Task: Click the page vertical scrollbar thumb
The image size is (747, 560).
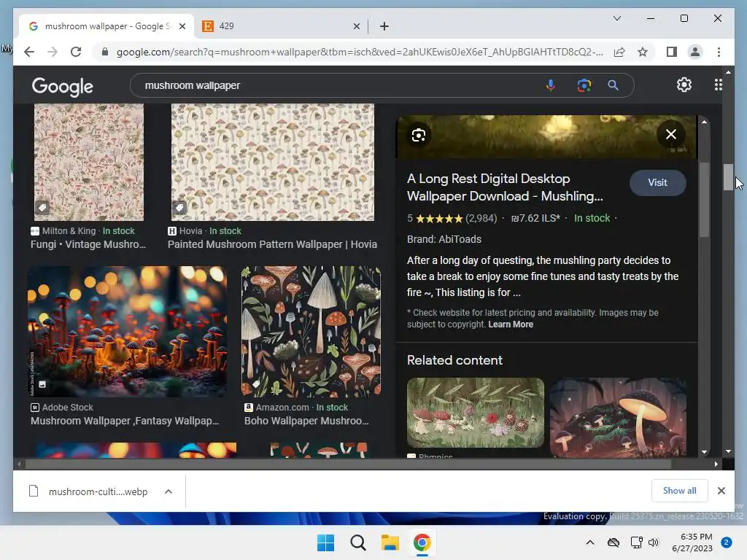Action: [x=728, y=177]
